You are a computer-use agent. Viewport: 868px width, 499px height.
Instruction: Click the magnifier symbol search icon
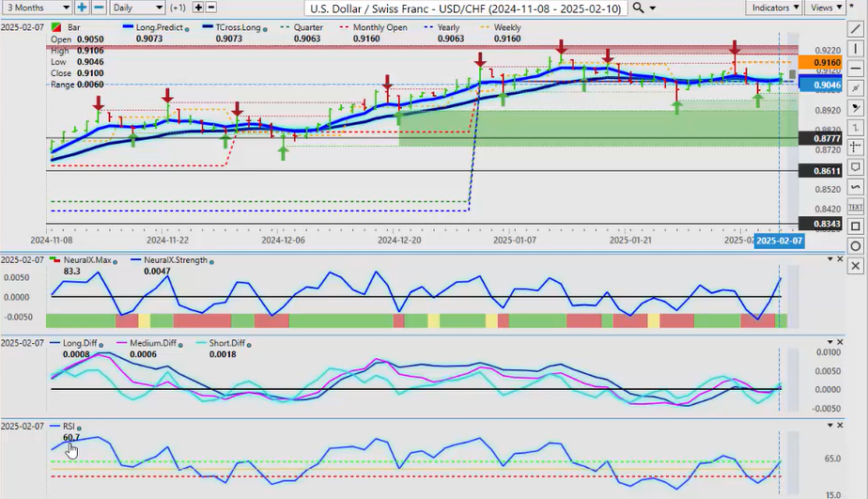pos(639,8)
